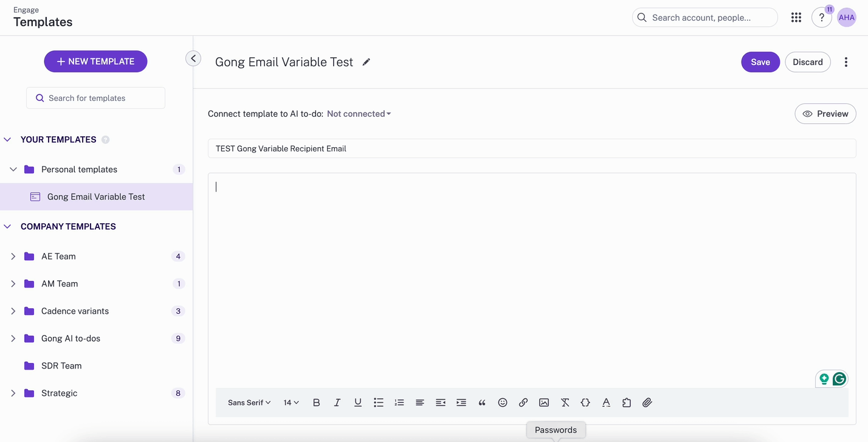Open the Sans Serif font dropdown

tap(249, 402)
